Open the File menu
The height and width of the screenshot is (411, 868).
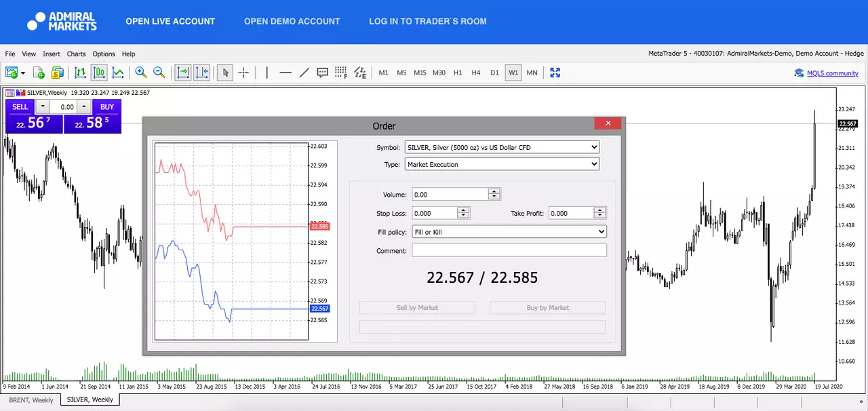click(10, 54)
